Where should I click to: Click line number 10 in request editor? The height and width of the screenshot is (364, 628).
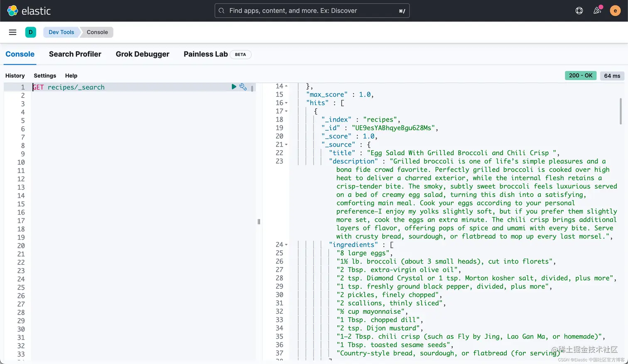point(21,162)
